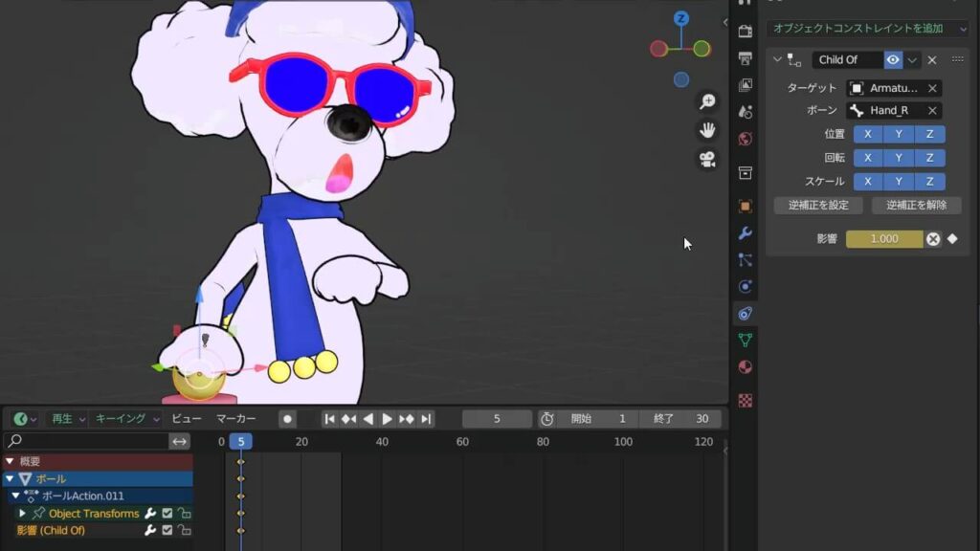Reset influence with the X button
Viewport: 980px width, 551px height.
[x=933, y=238]
